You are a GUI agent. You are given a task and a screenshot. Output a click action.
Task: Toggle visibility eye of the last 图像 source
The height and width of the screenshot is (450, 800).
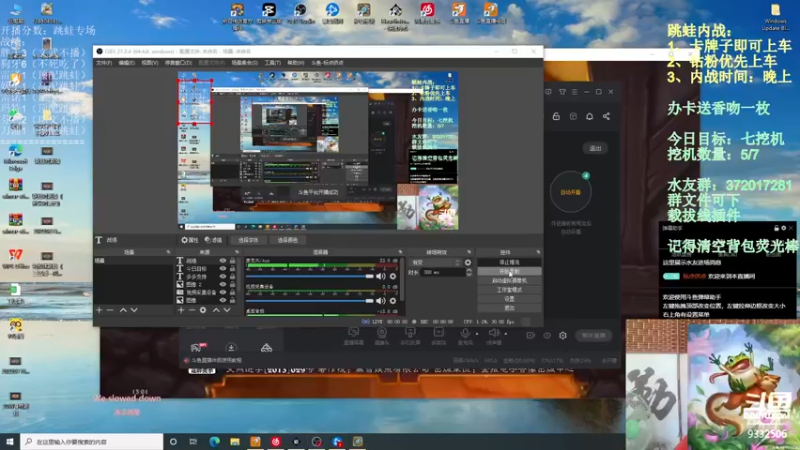222,301
